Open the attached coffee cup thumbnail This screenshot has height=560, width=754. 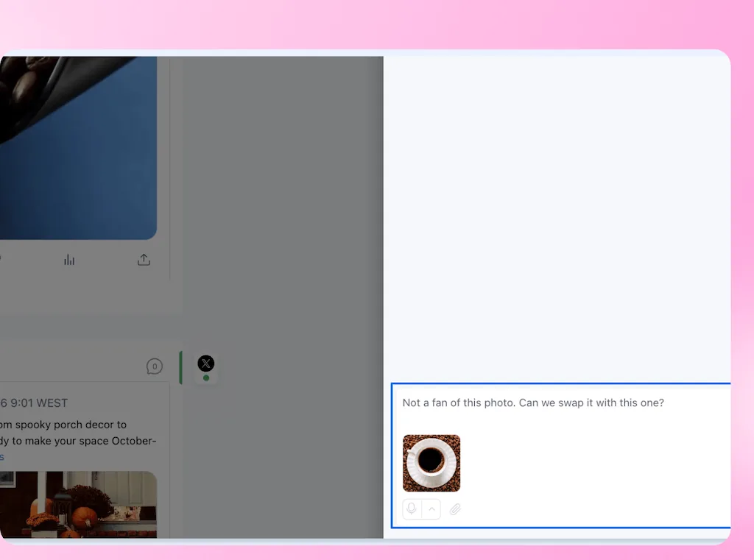coord(431,463)
